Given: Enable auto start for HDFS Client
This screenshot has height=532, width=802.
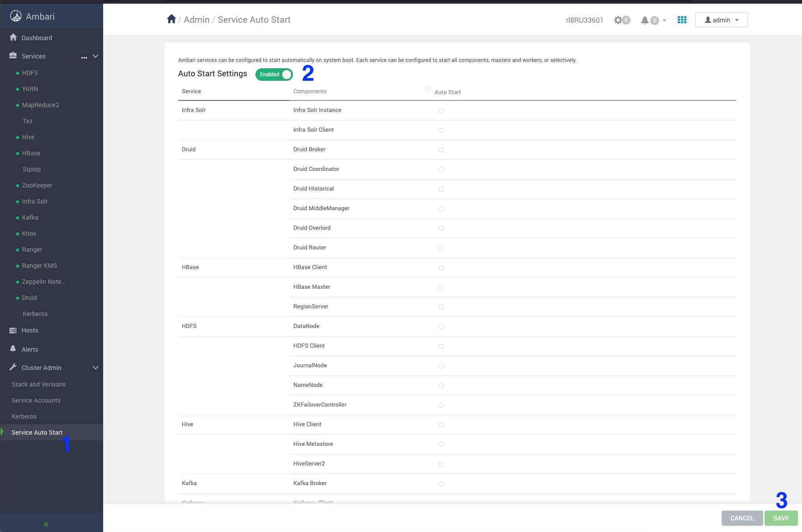Looking at the screenshot, I should click(441, 346).
